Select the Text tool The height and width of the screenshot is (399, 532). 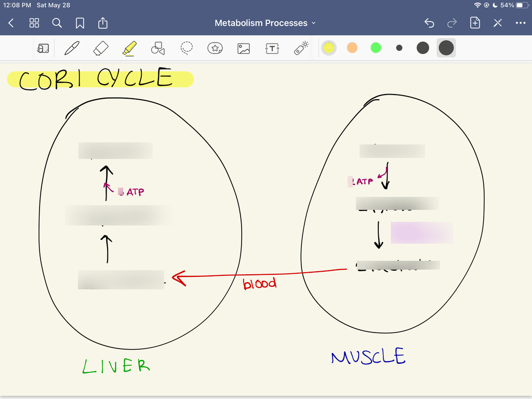[272, 48]
